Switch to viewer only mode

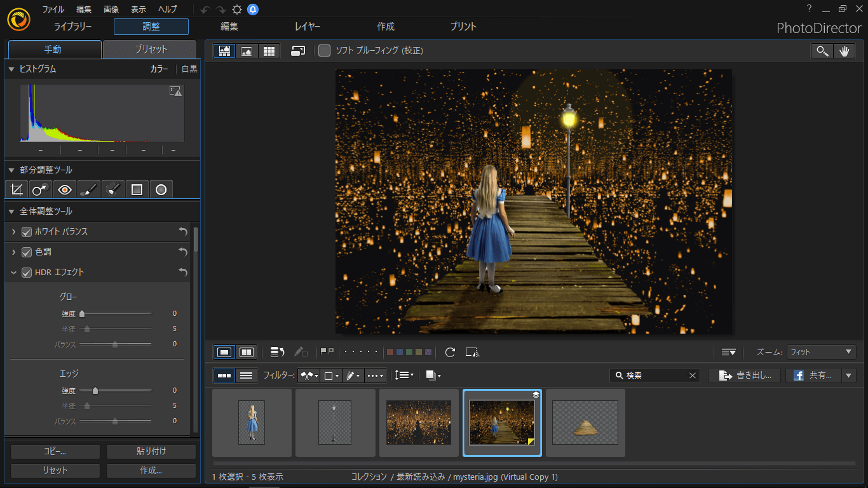(x=247, y=51)
